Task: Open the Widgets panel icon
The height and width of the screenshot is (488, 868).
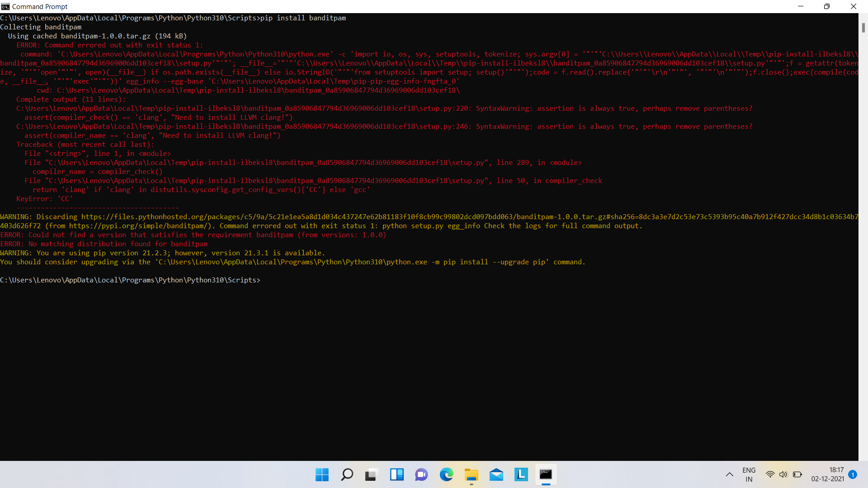Action: [396, 474]
